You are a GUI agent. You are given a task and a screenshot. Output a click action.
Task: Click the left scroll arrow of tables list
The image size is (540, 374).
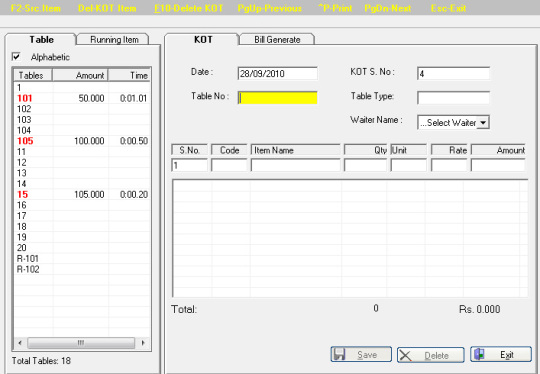(20, 343)
